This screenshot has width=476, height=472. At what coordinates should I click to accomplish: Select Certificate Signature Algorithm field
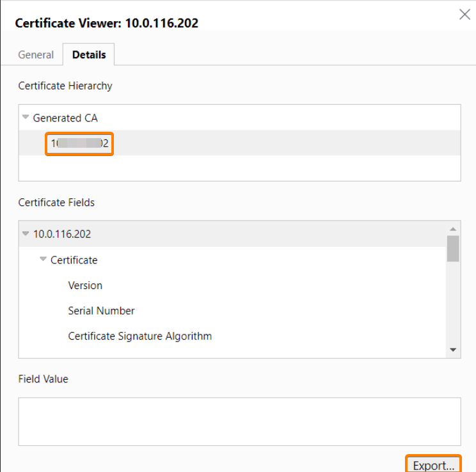pyautogui.click(x=139, y=336)
